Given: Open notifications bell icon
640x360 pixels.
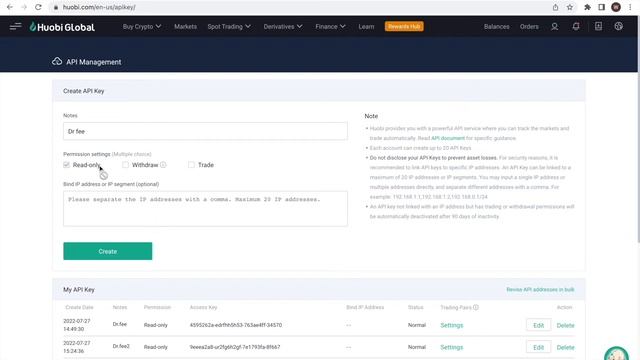Looking at the screenshot, I should (576, 27).
